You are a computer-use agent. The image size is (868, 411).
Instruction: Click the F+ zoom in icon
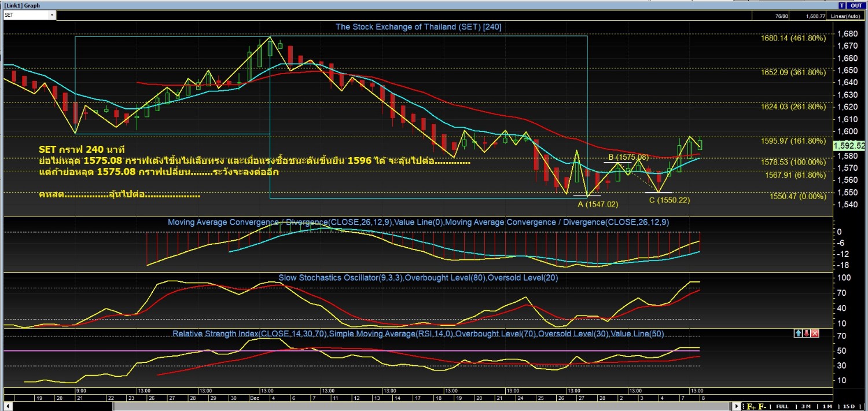click(x=751, y=406)
